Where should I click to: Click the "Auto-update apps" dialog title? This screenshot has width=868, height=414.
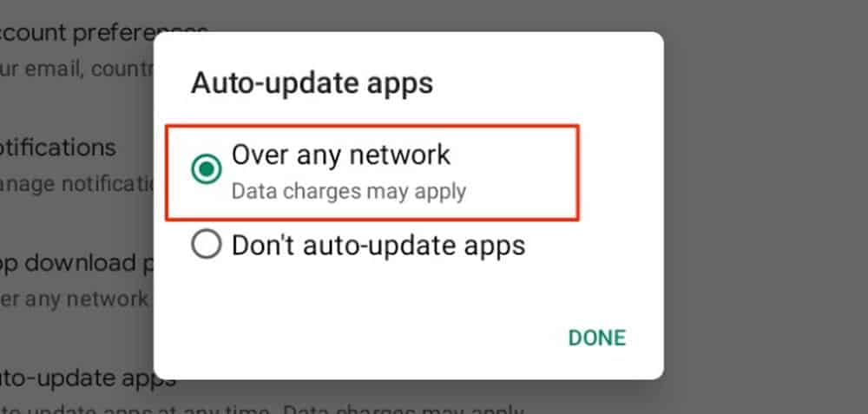[x=312, y=83]
